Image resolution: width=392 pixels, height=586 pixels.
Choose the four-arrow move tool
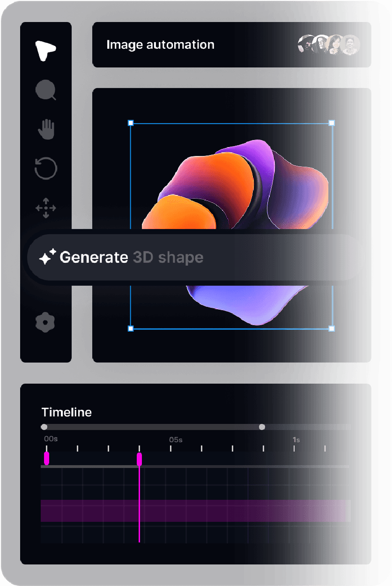(46, 208)
